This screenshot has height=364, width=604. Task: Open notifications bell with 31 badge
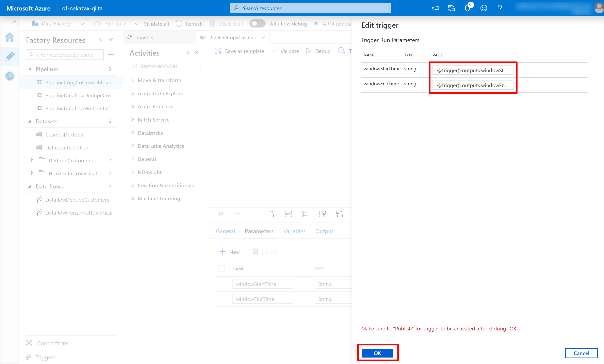[468, 8]
